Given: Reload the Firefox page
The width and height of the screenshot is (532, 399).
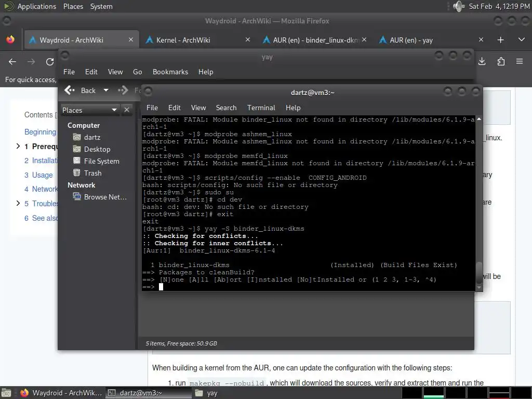Looking at the screenshot, I should [x=50, y=62].
